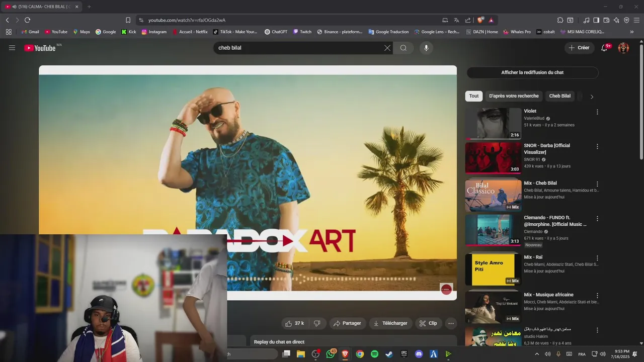Open Spotify from the taskbar
Image resolution: width=644 pixels, height=362 pixels.
(x=374, y=354)
